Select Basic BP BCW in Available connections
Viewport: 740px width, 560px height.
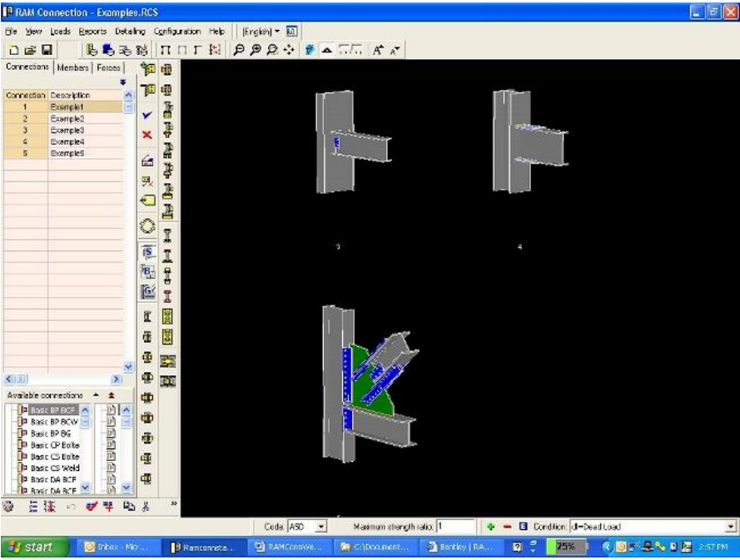tap(54, 422)
